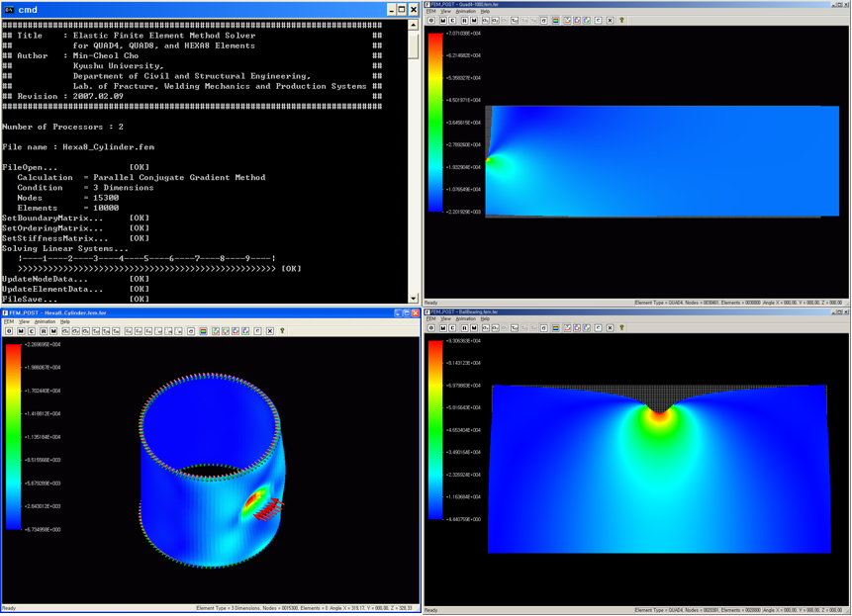The image size is (852, 616).
Task: Click the key icon in Hexa8_Cylinder toolbar
Action: tap(282, 331)
